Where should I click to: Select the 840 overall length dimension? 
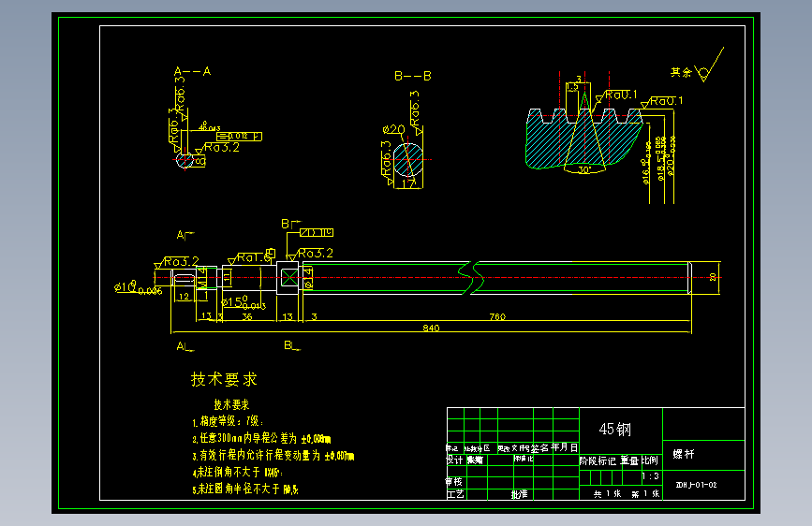431,328
